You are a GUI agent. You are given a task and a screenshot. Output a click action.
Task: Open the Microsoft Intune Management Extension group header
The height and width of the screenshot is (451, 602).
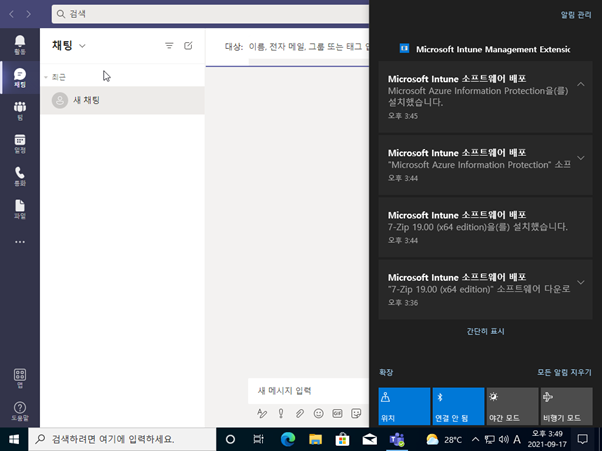click(x=485, y=49)
